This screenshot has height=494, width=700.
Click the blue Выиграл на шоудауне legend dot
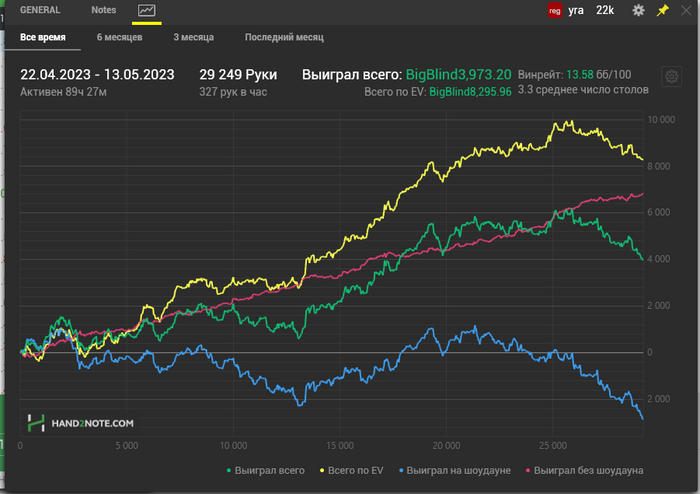(401, 471)
